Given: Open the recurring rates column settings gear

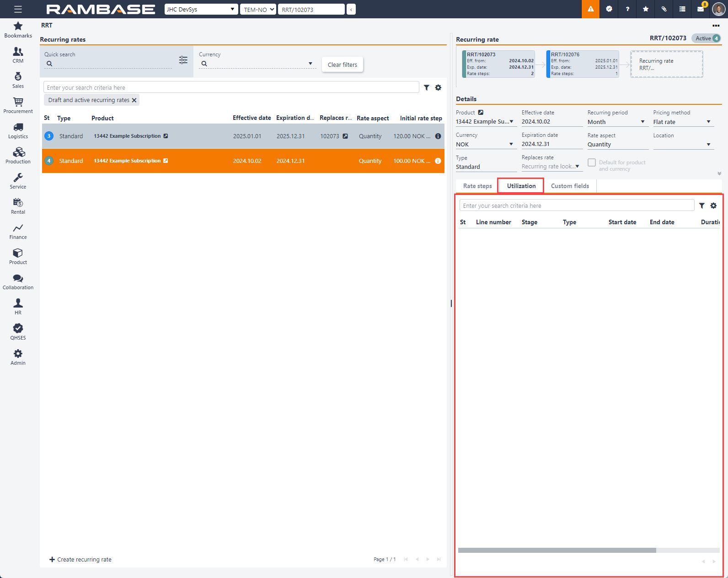Looking at the screenshot, I should click(438, 87).
